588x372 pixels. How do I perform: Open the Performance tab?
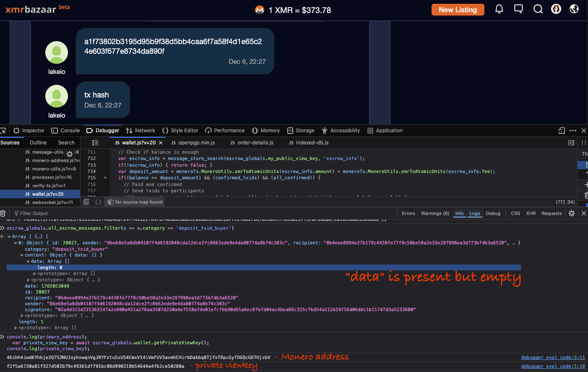(x=225, y=131)
